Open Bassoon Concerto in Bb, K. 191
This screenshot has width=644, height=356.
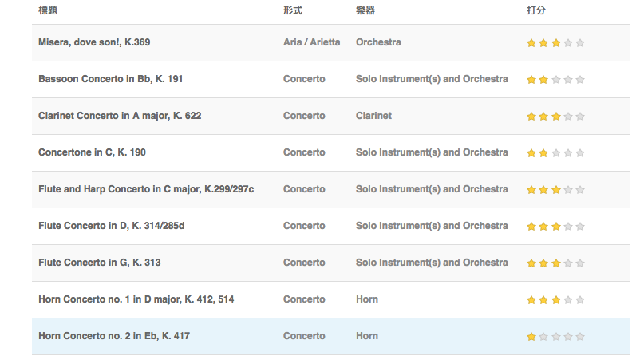click(110, 79)
